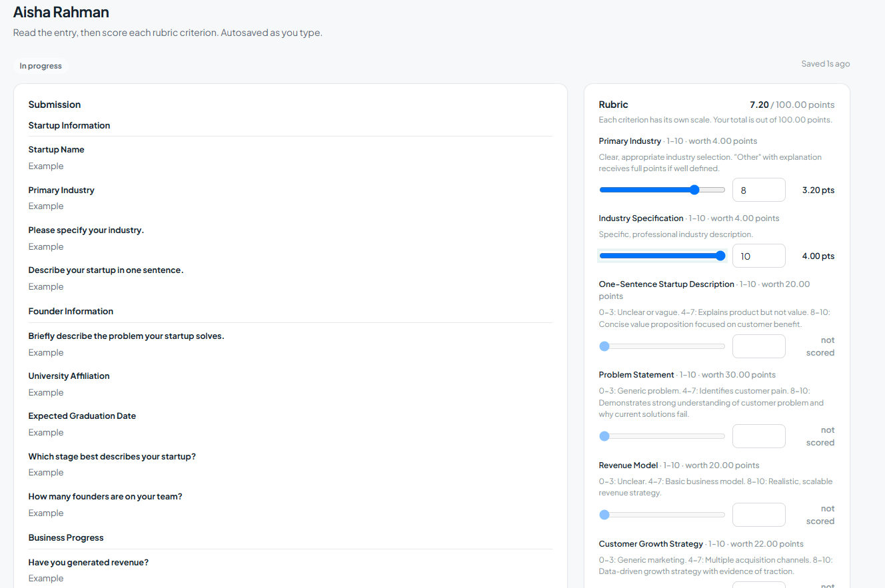
Task: Click 'How many founders are on your team?'
Action: tap(105, 496)
